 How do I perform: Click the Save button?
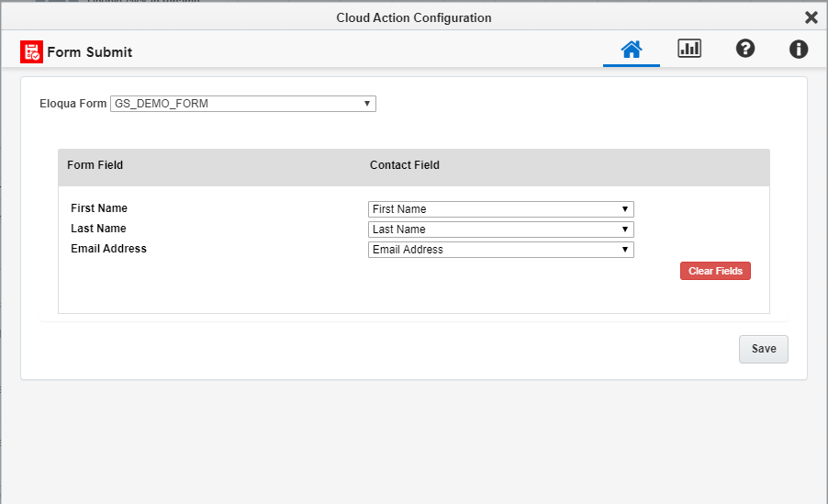click(x=764, y=349)
